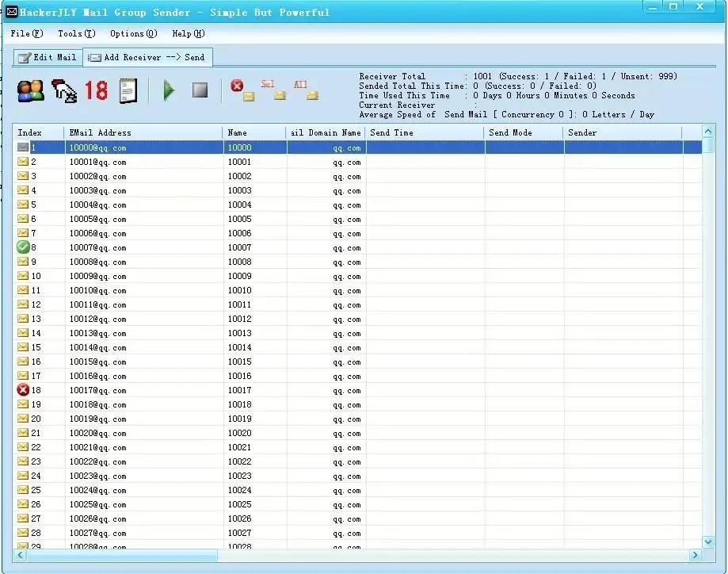Sort by the Index column header
Viewport: 728px width, 574px height.
click(39, 132)
